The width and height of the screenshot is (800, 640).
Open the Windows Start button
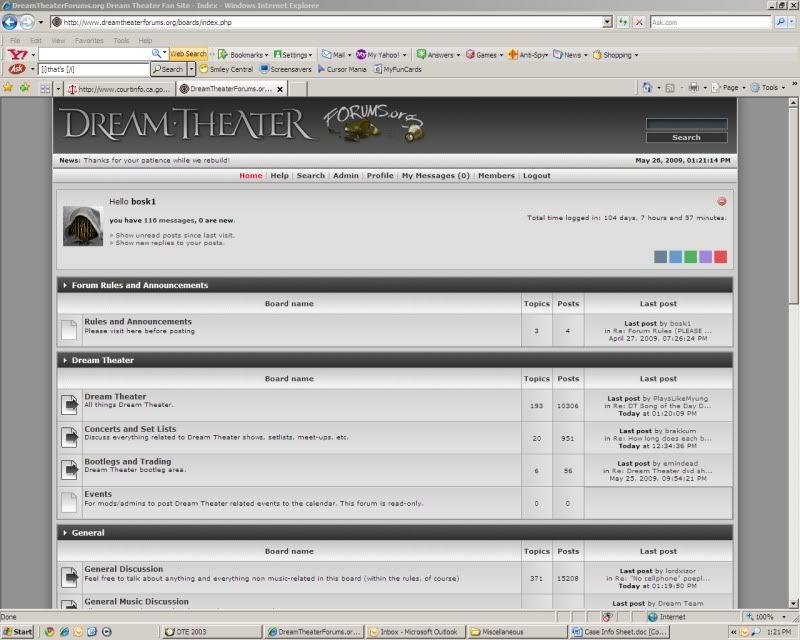pyautogui.click(x=17, y=632)
